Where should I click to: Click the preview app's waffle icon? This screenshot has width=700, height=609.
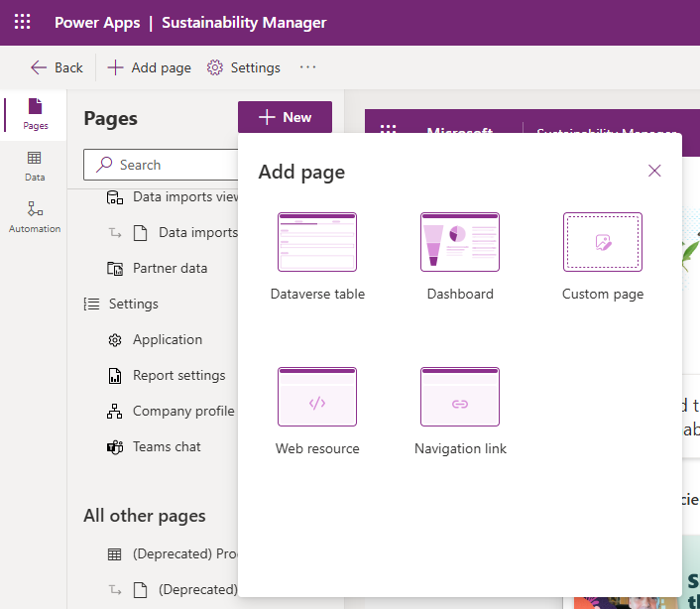[388, 129]
